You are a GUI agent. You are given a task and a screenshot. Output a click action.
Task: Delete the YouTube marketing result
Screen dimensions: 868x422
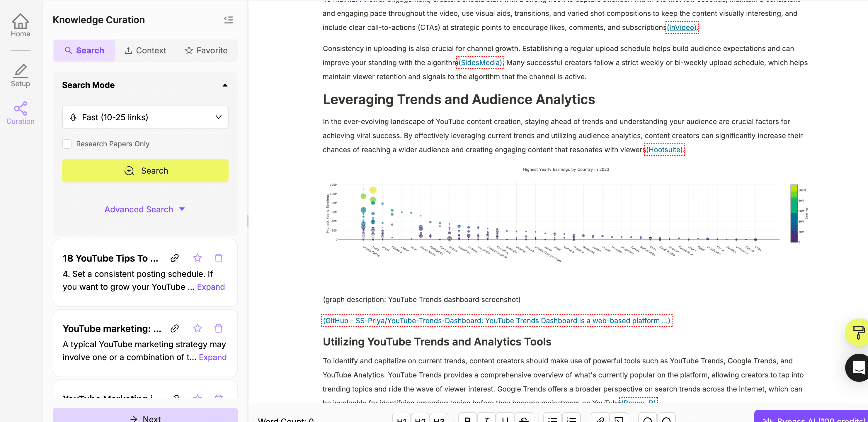pyautogui.click(x=219, y=328)
